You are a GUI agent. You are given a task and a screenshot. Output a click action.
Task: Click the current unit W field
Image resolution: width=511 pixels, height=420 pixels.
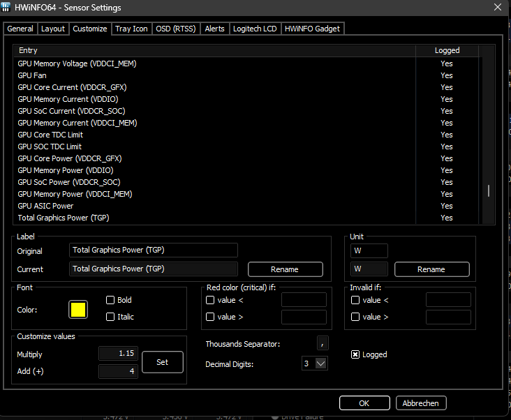[369, 269]
